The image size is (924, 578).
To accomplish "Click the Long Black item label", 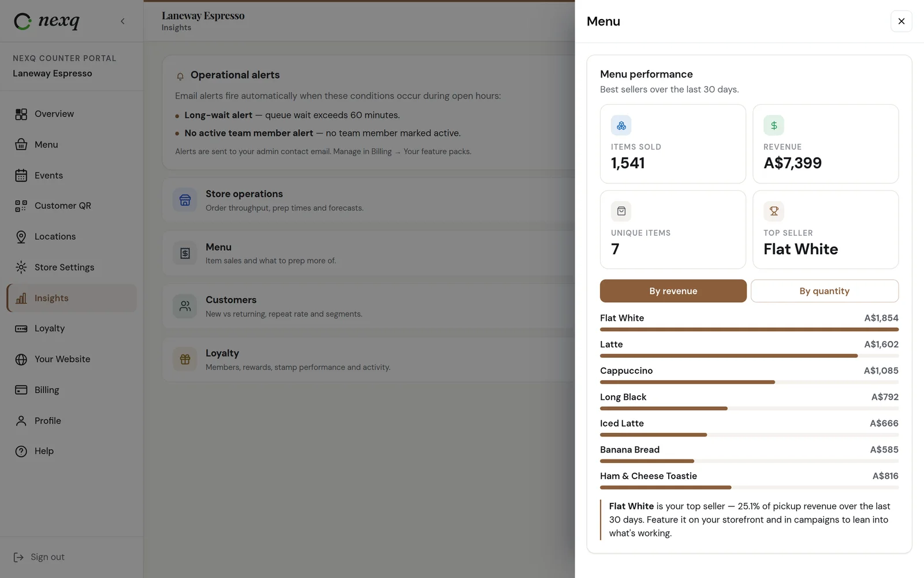I will coord(623,397).
